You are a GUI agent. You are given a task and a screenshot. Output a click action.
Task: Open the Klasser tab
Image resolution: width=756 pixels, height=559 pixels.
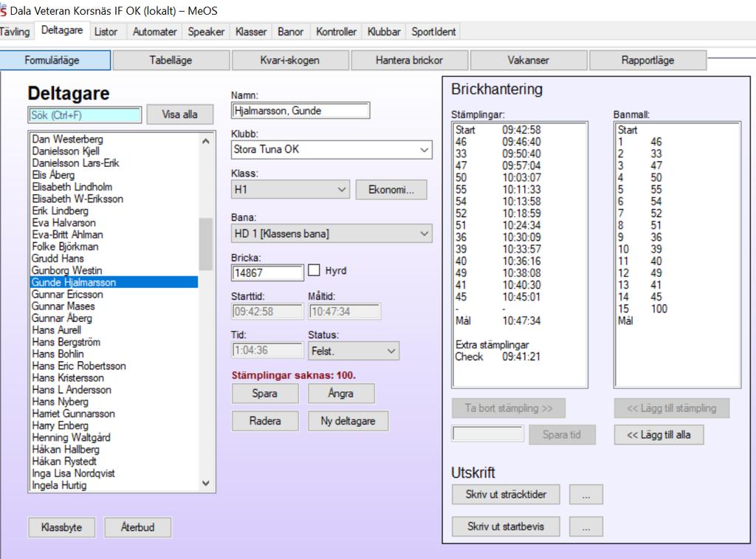click(251, 32)
